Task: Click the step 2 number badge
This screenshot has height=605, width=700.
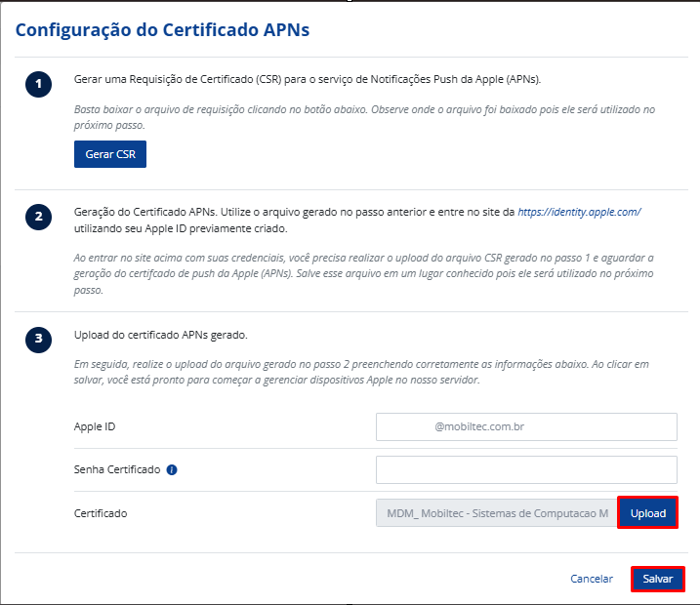Action: (38, 217)
